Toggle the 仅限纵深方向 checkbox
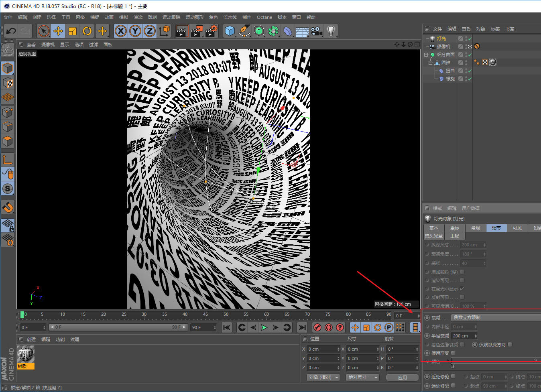 coord(510,344)
